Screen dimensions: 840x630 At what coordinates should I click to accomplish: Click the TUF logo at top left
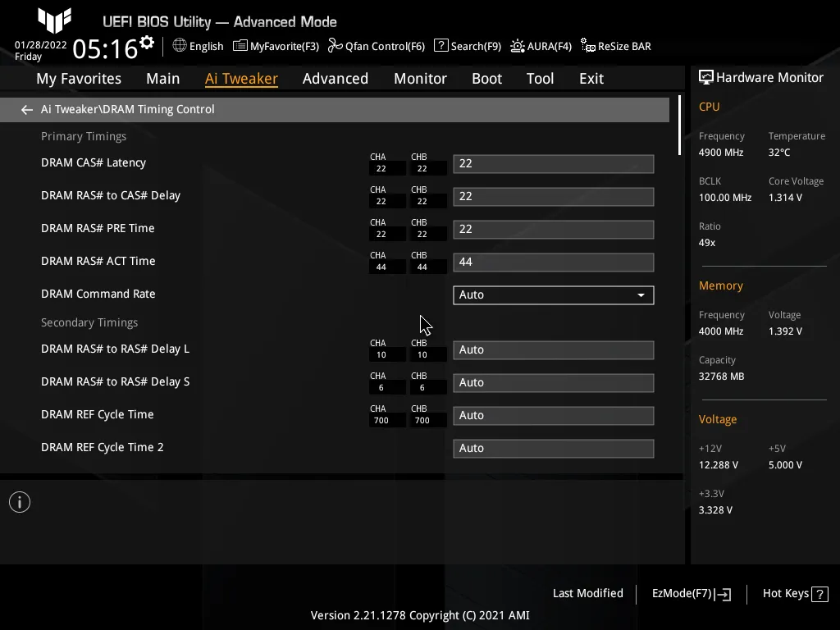(x=54, y=21)
